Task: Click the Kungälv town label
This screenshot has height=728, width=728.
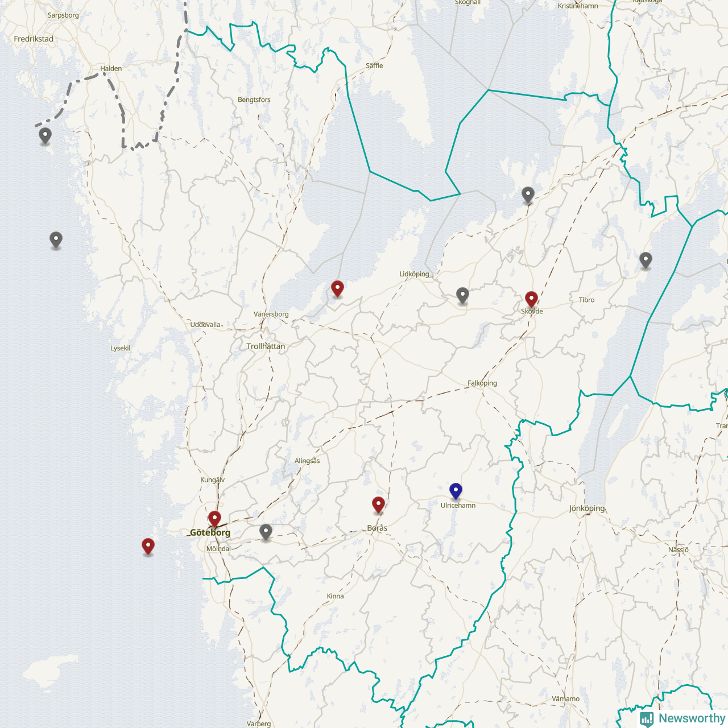Action: point(213,480)
